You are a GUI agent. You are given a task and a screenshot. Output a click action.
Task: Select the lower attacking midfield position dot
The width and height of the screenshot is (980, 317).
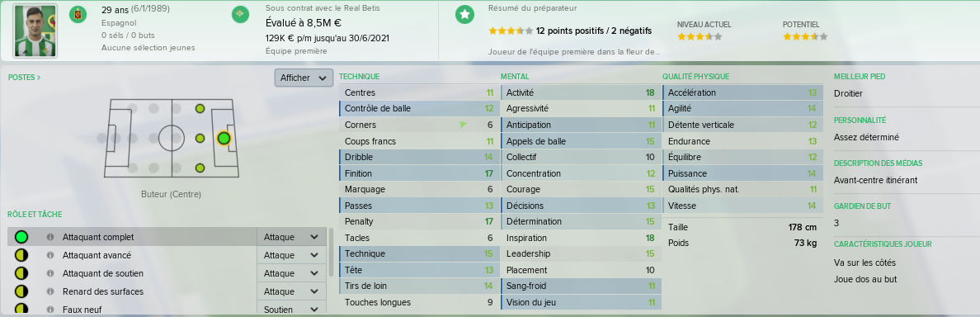(x=200, y=168)
